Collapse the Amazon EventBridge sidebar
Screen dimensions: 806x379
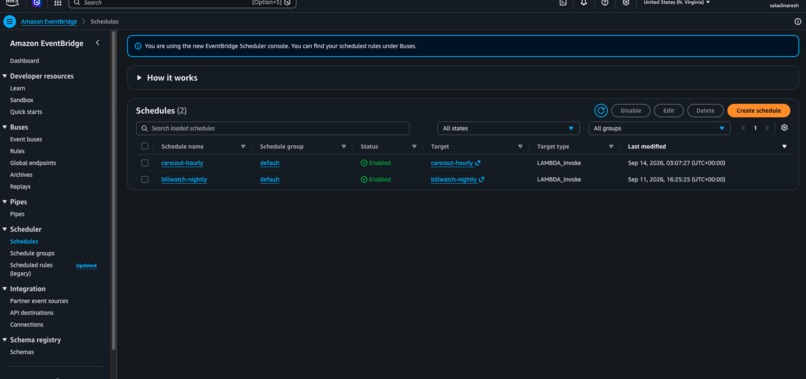tap(98, 43)
